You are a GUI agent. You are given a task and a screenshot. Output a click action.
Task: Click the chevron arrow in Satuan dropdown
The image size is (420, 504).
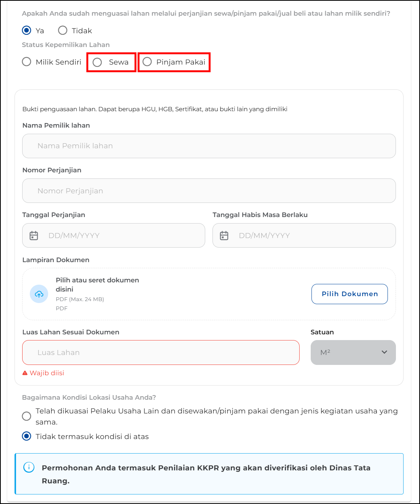(384, 352)
